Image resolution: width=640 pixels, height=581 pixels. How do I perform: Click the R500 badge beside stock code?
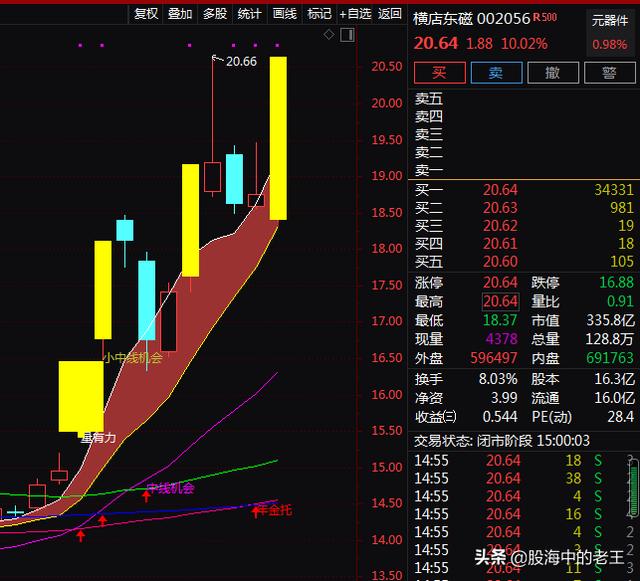point(545,17)
